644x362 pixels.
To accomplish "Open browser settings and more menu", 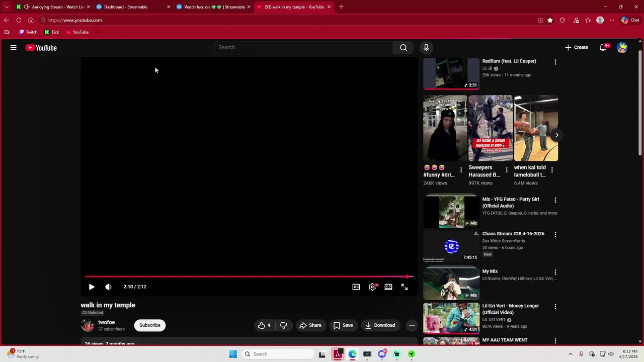I will (x=612, y=20).
